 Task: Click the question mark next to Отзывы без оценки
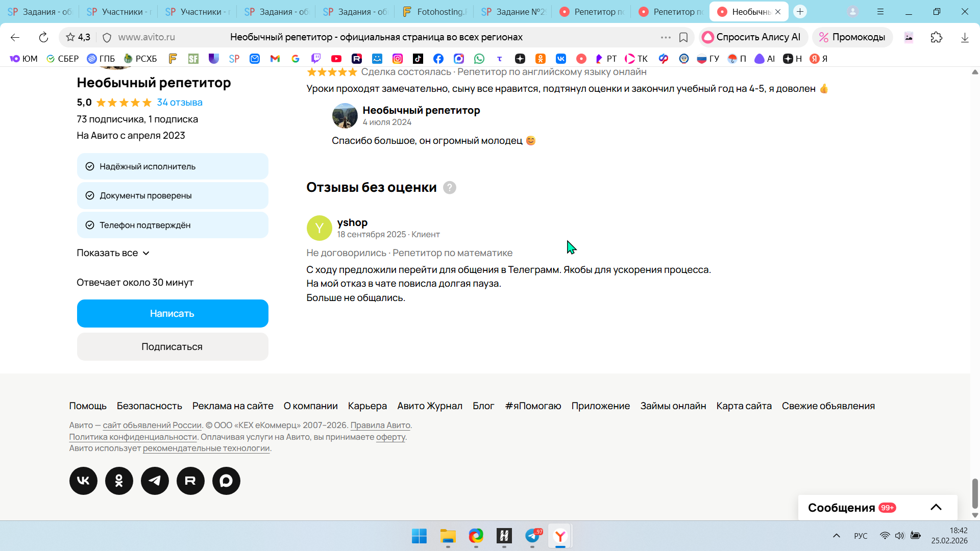[x=449, y=188]
